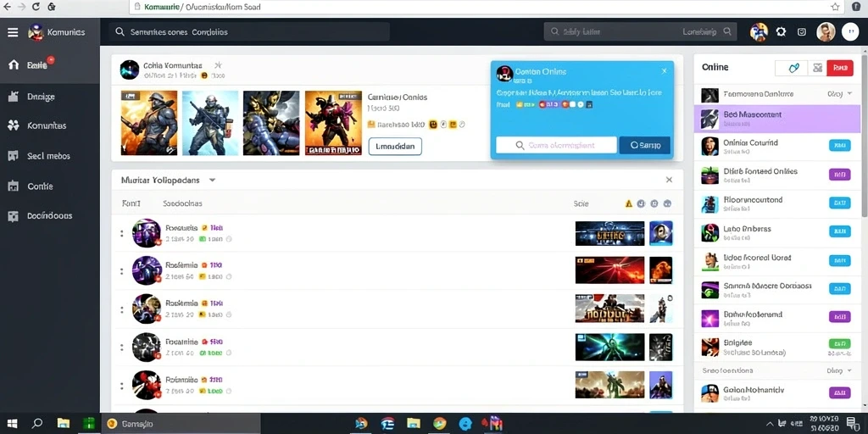Click the red button in Online panel
The width and height of the screenshot is (868, 434).
(x=840, y=68)
